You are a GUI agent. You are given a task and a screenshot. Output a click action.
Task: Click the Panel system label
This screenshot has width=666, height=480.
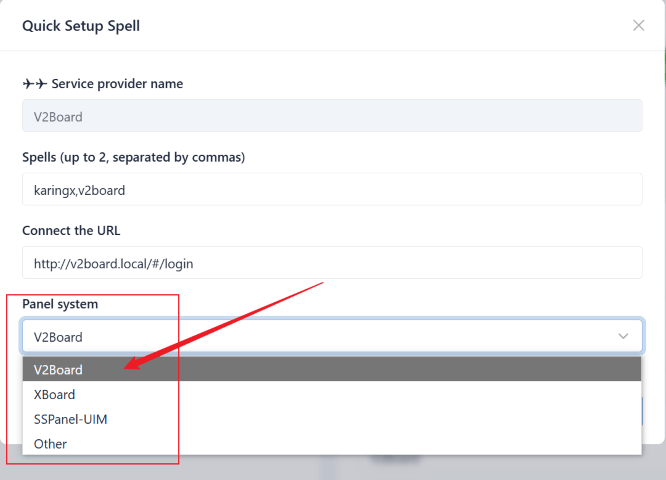60,303
